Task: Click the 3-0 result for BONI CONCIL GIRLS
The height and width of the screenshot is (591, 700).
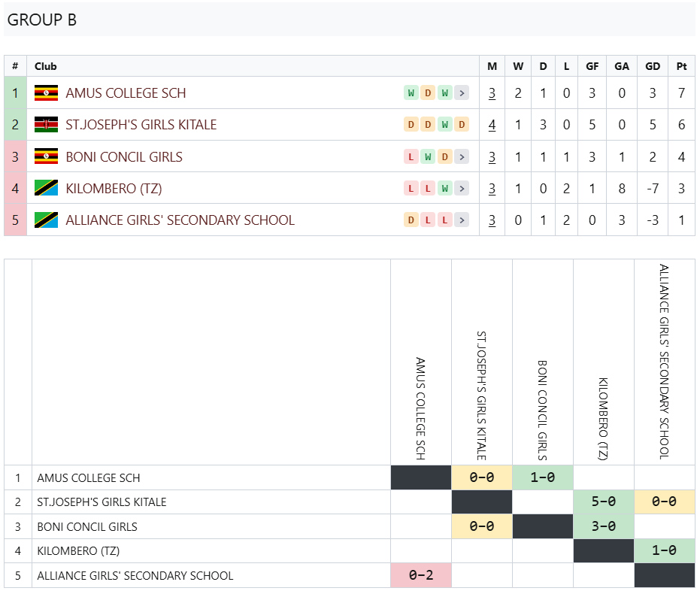Action: (604, 526)
